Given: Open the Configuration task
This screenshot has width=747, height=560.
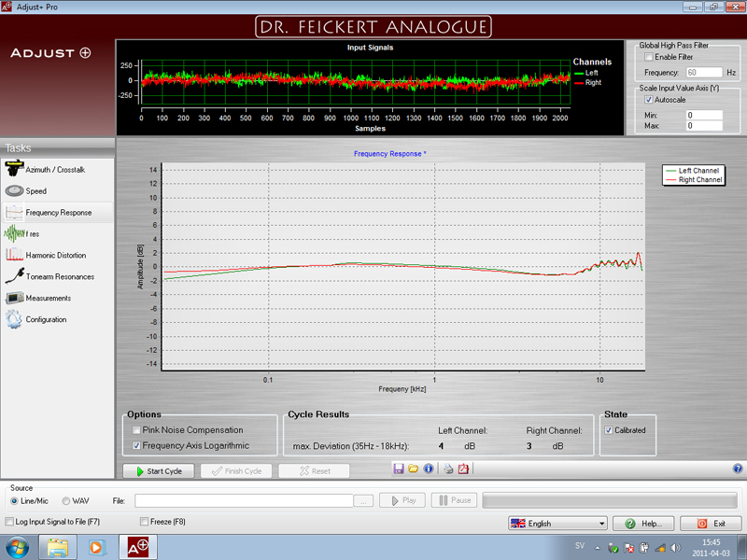Looking at the screenshot, I should pos(46,319).
